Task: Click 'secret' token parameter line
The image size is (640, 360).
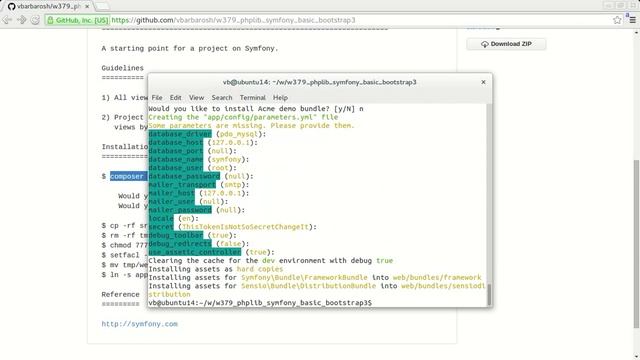Action: (233, 227)
